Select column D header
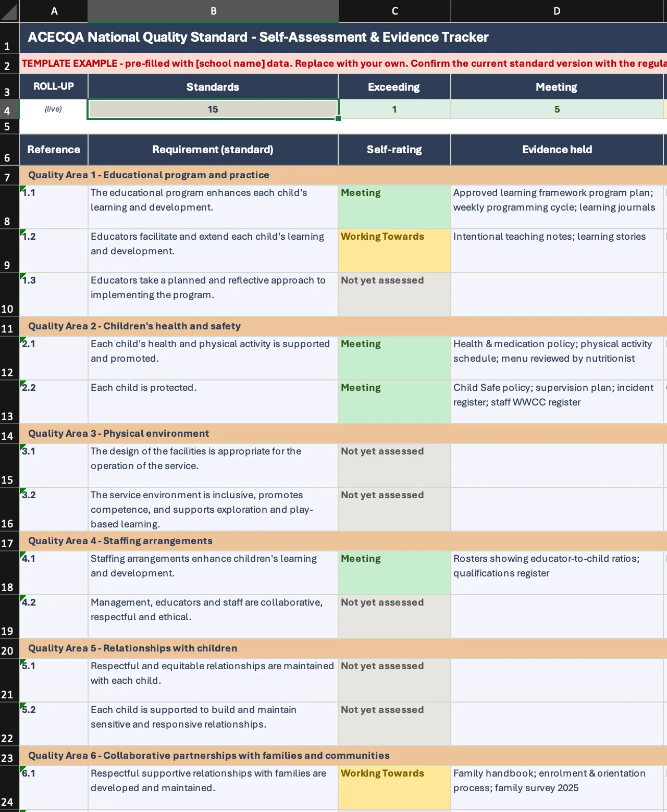Screen dimensions: 667x812 pyautogui.click(x=557, y=11)
